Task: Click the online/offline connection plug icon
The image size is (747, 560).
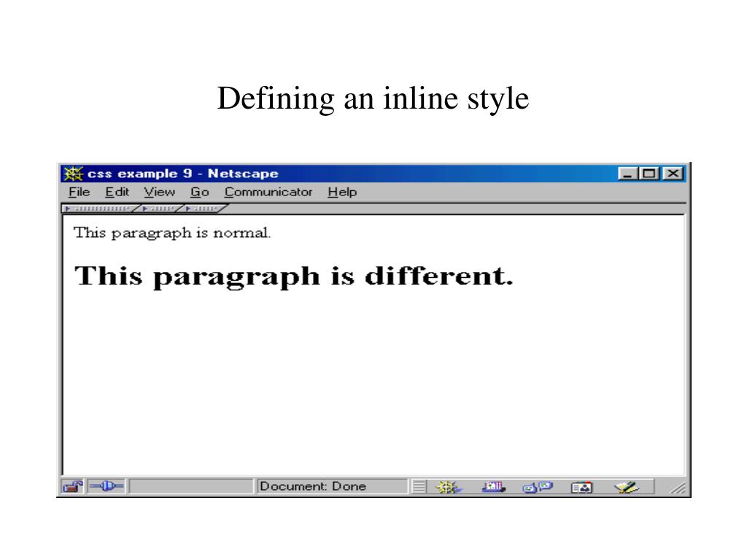Action: coord(107,486)
